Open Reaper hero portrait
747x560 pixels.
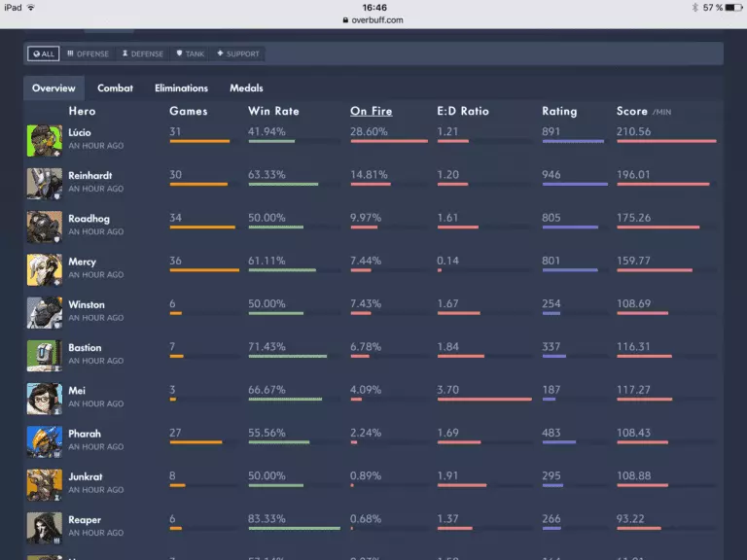click(x=45, y=528)
